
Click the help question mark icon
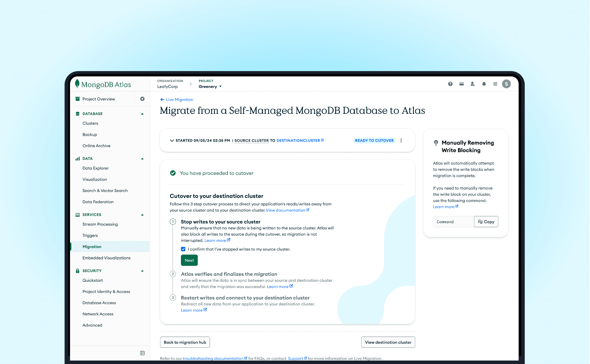coord(450,84)
